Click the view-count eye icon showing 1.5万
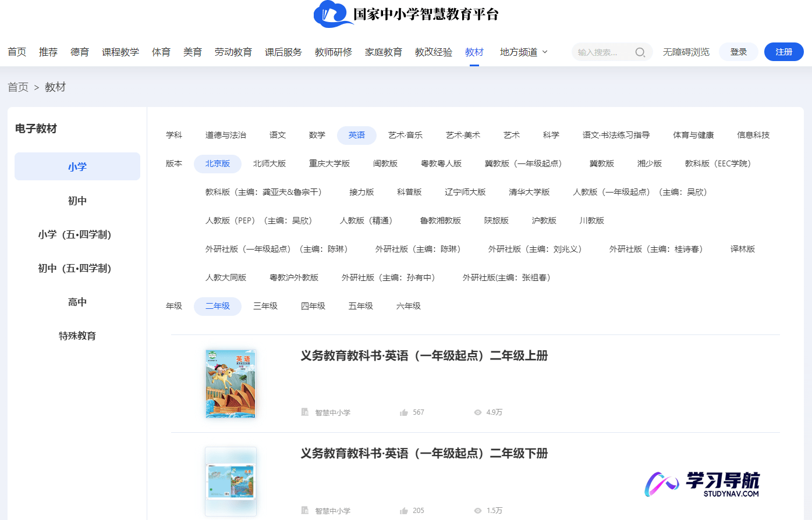Screen dimensions: 812x520 pyautogui.click(x=477, y=510)
